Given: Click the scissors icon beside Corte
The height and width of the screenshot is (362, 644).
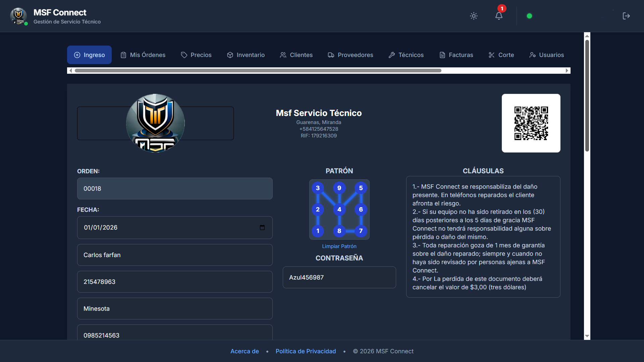Looking at the screenshot, I should 492,55.
